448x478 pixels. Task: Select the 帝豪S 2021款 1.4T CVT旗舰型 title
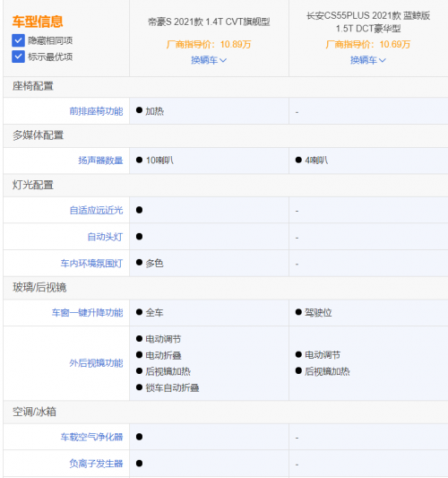click(209, 22)
